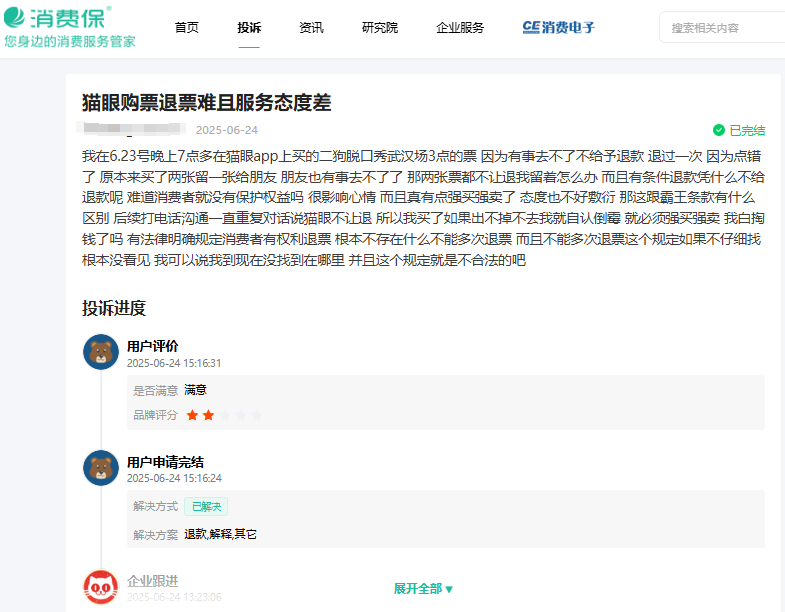The height and width of the screenshot is (612, 785).
Task: Click the 解决方式 label
Action: [155, 506]
